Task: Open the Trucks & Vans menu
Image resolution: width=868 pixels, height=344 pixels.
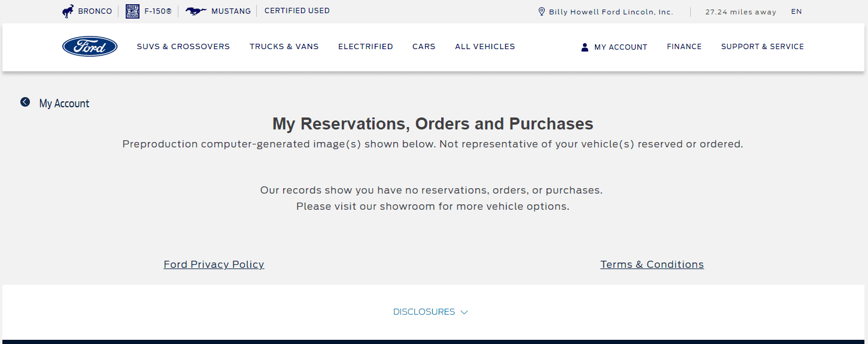Action: coord(284,46)
